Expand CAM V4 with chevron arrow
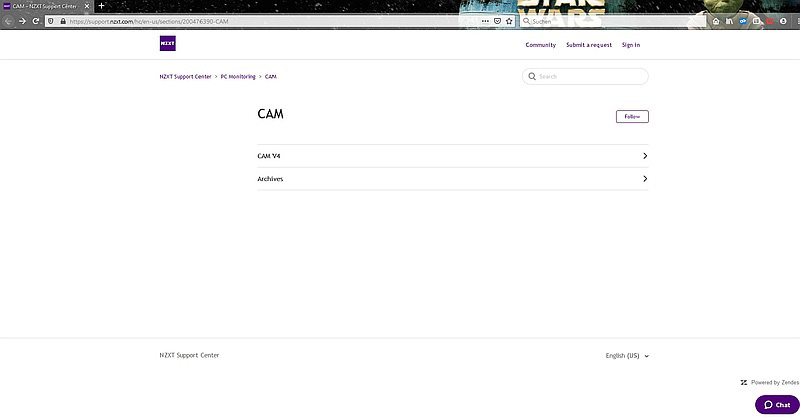This screenshot has width=800, height=420. (645, 156)
